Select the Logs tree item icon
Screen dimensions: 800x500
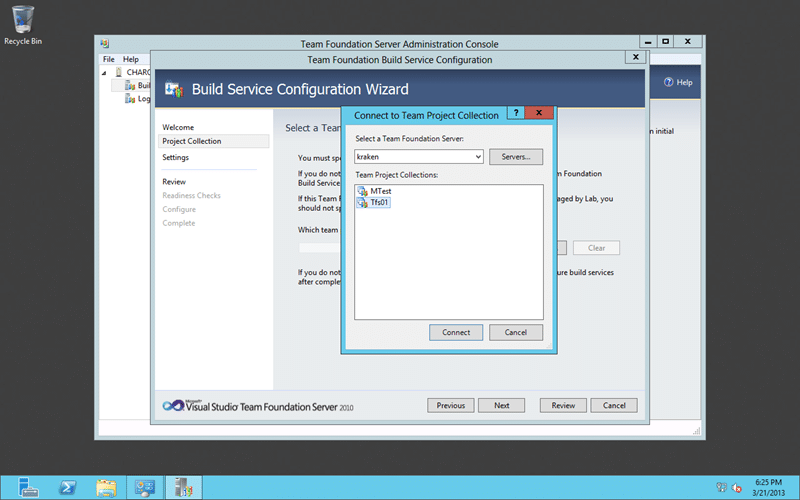130,98
